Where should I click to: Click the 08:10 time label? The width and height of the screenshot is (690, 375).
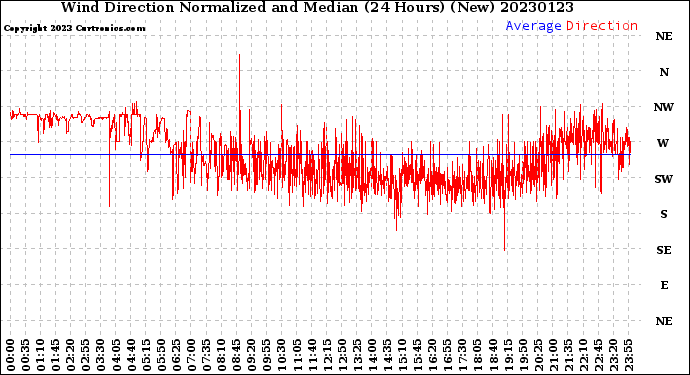[x=222, y=356]
